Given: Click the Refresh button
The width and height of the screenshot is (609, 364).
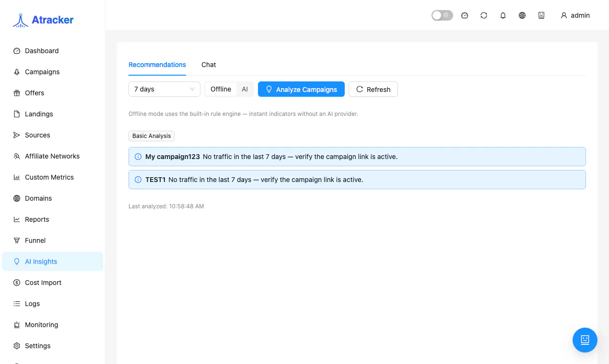Looking at the screenshot, I should point(373,89).
